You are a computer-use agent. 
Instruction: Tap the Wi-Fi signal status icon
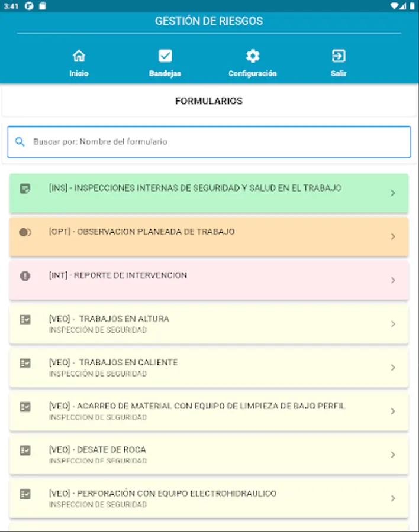click(394, 6)
